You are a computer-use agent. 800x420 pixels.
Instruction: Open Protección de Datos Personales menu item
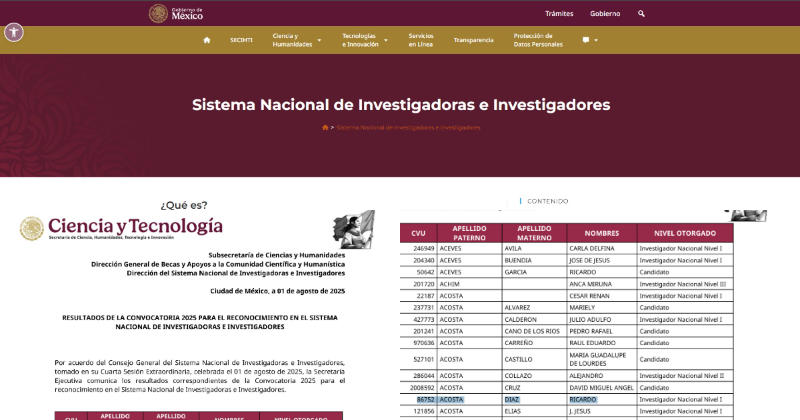(538, 40)
